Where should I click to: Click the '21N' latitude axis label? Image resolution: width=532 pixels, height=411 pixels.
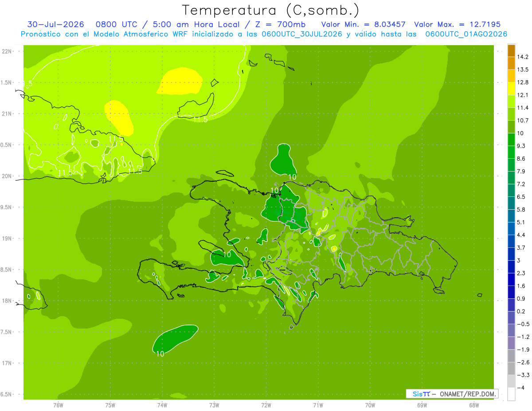(8, 114)
